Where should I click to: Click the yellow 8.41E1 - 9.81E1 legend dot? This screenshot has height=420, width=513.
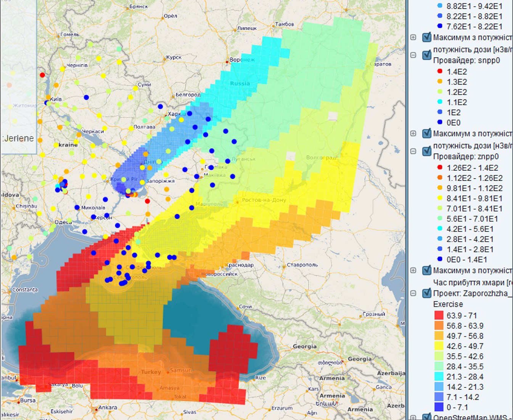point(439,198)
